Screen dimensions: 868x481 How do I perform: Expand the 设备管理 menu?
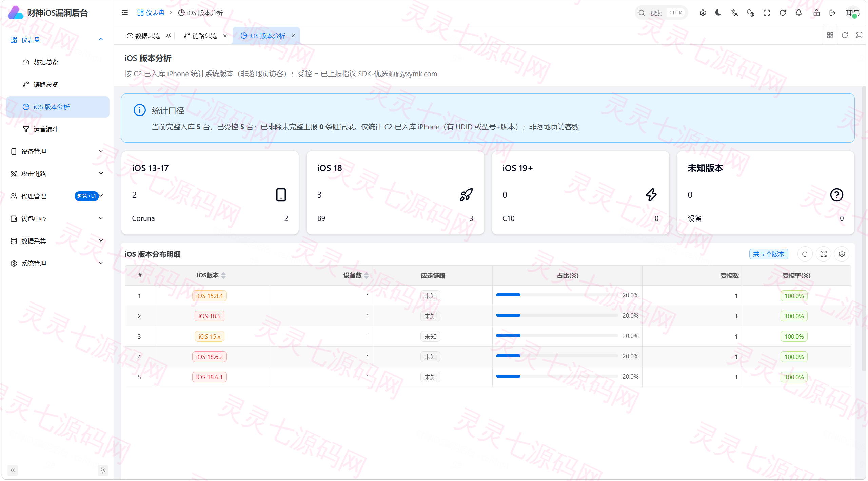pos(58,151)
